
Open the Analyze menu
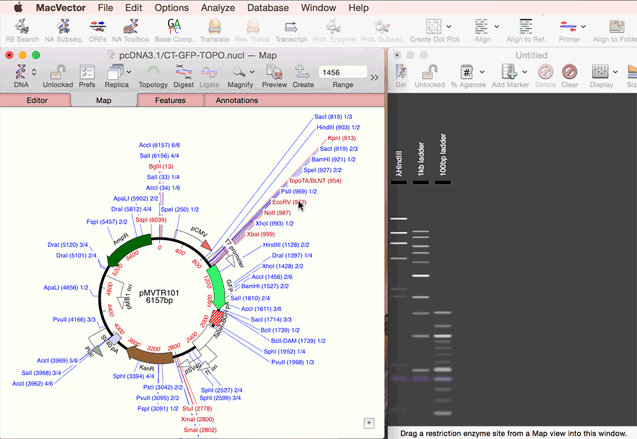tap(218, 8)
